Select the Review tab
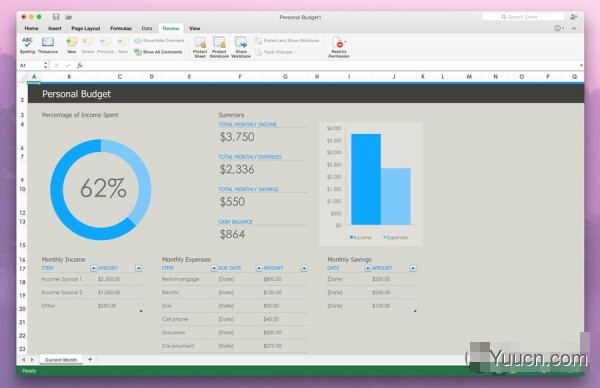This screenshot has width=600, height=388. [x=171, y=28]
